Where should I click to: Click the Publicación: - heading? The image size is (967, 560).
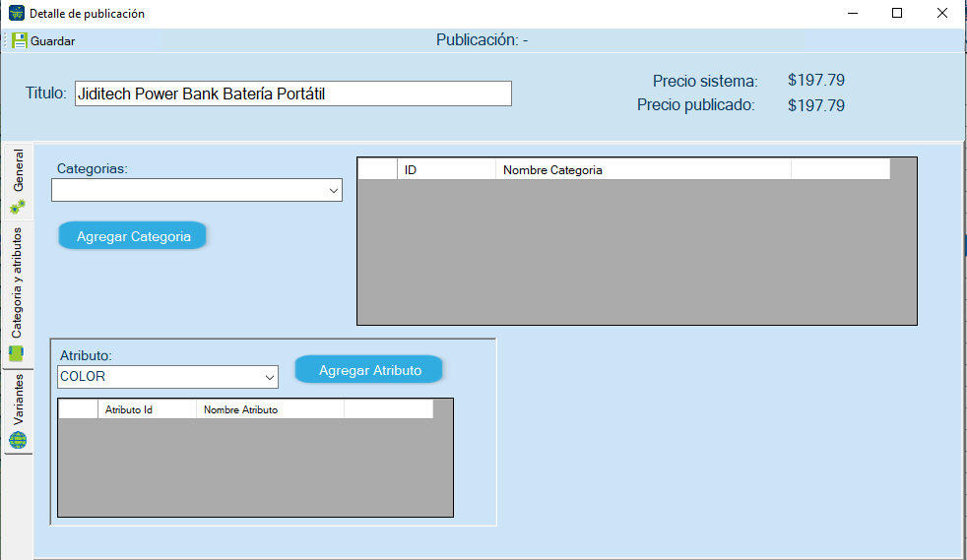point(482,40)
